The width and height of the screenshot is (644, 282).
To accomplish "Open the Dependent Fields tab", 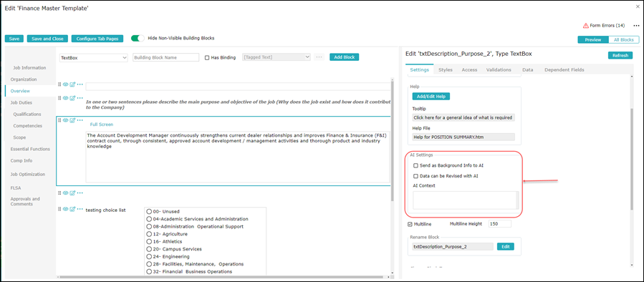I will click(564, 69).
